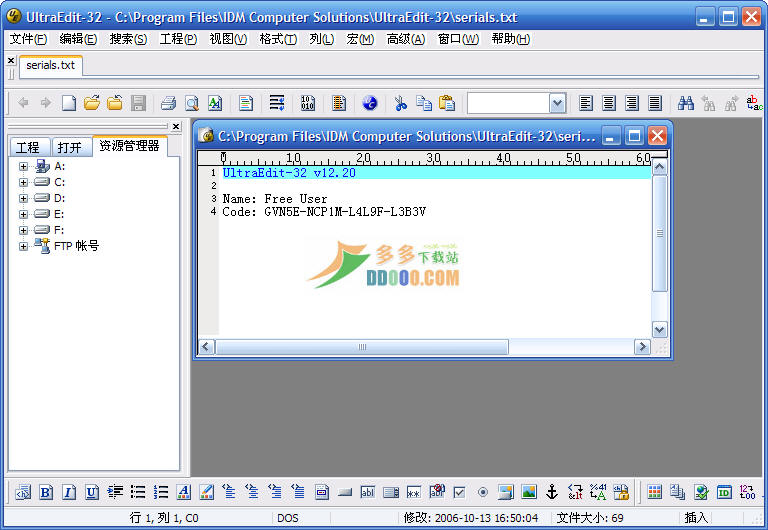Open the 文件(F) menu
The width and height of the screenshot is (768, 530).
[x=28, y=39]
